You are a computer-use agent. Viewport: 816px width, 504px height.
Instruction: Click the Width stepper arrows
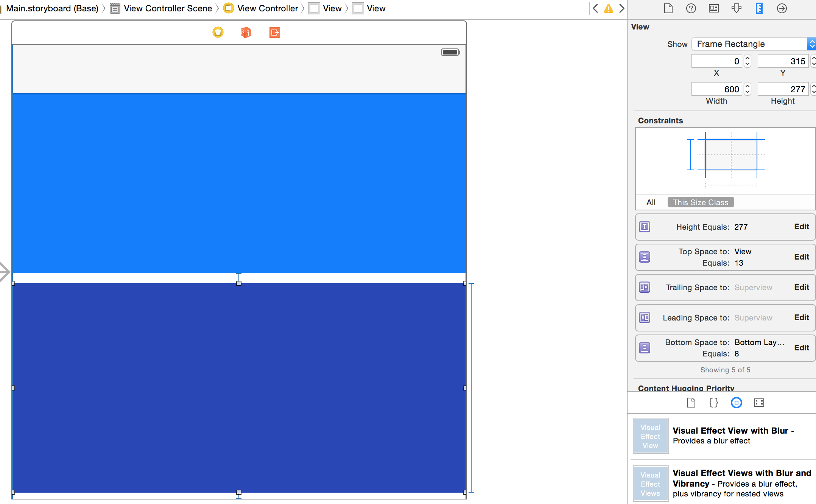pyautogui.click(x=747, y=89)
